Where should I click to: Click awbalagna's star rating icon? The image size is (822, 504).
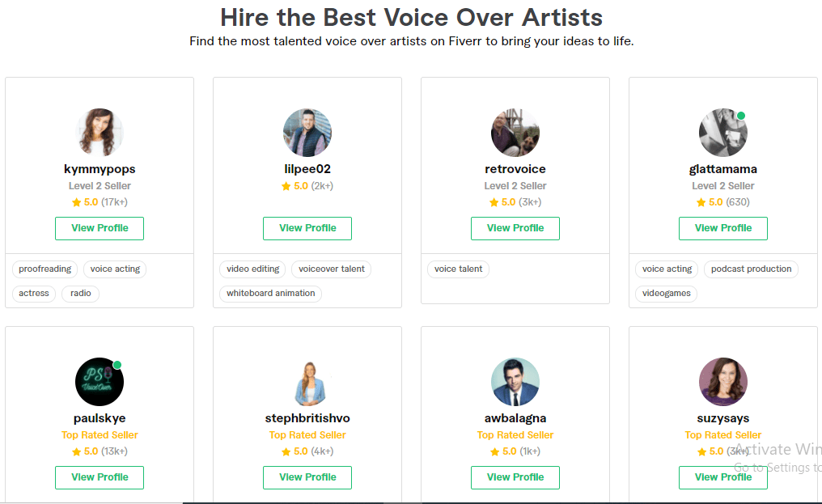pyautogui.click(x=494, y=451)
